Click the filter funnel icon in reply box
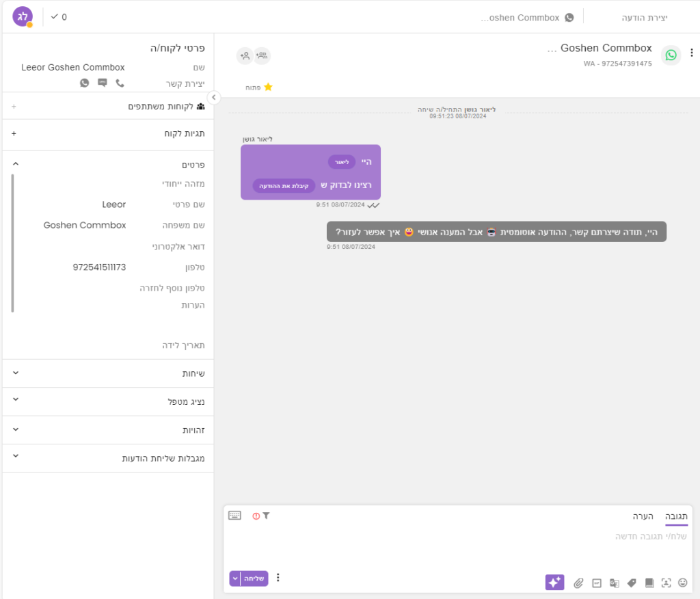The image size is (700, 599). click(266, 516)
